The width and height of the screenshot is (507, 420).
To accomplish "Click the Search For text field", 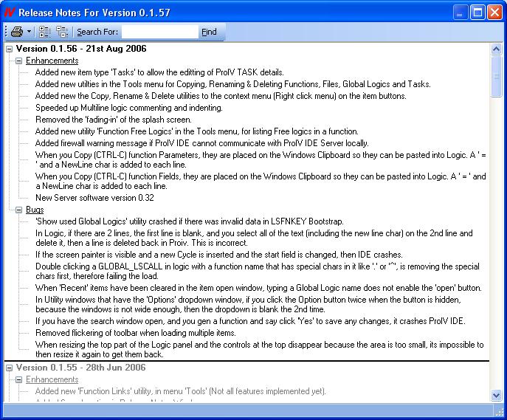I will [x=160, y=32].
